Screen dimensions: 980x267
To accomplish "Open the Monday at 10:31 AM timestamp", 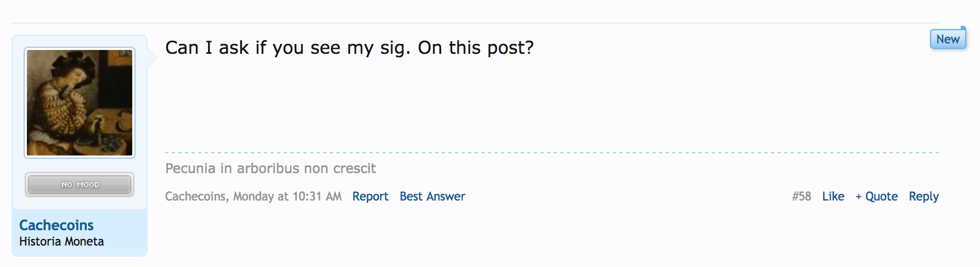I will click(x=288, y=197).
